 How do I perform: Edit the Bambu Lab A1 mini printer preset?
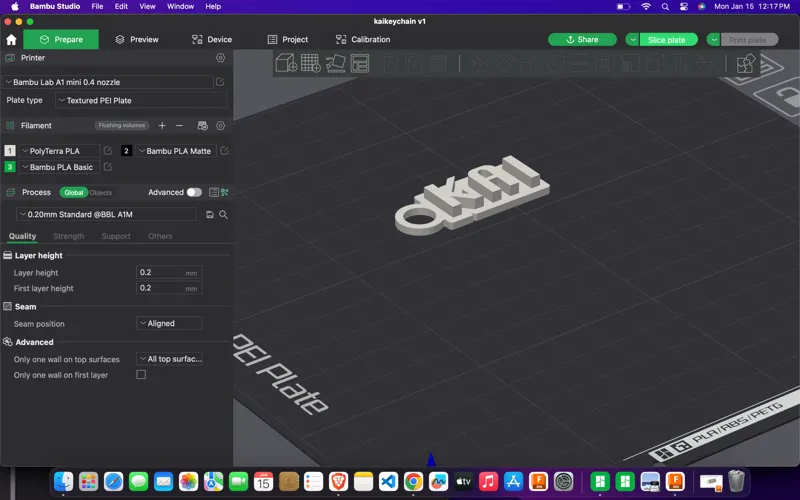pos(220,82)
